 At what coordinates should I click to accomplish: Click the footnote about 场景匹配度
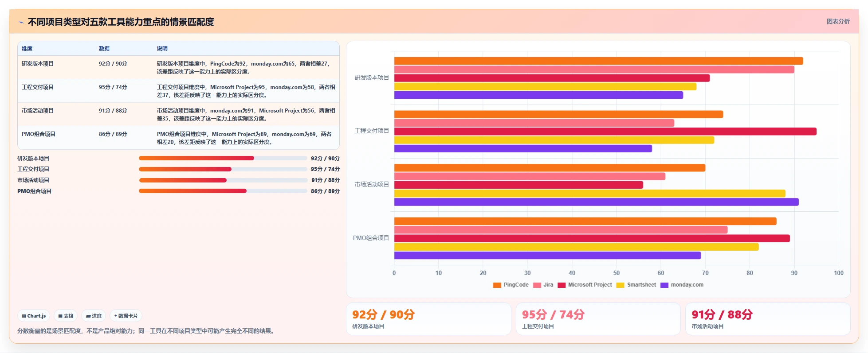click(147, 331)
